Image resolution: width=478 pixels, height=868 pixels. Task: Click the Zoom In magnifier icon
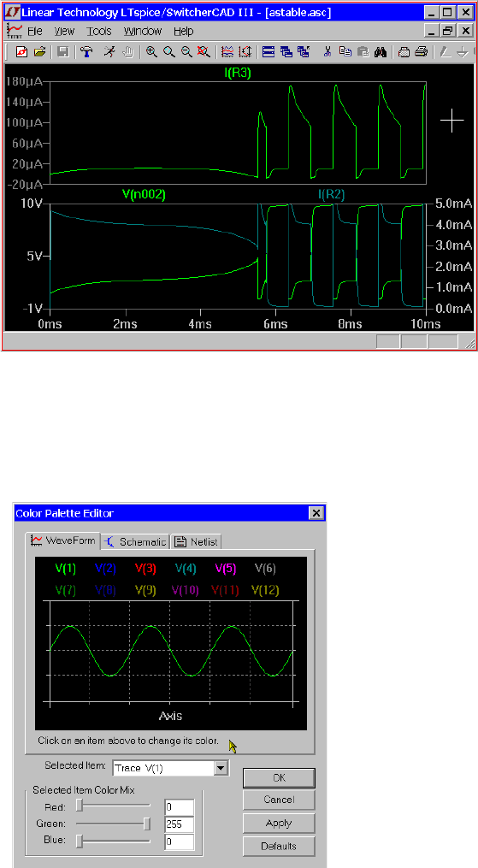[151, 52]
